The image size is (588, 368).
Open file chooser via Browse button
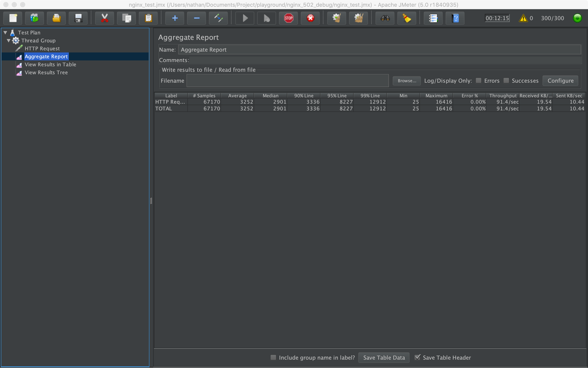click(x=406, y=81)
